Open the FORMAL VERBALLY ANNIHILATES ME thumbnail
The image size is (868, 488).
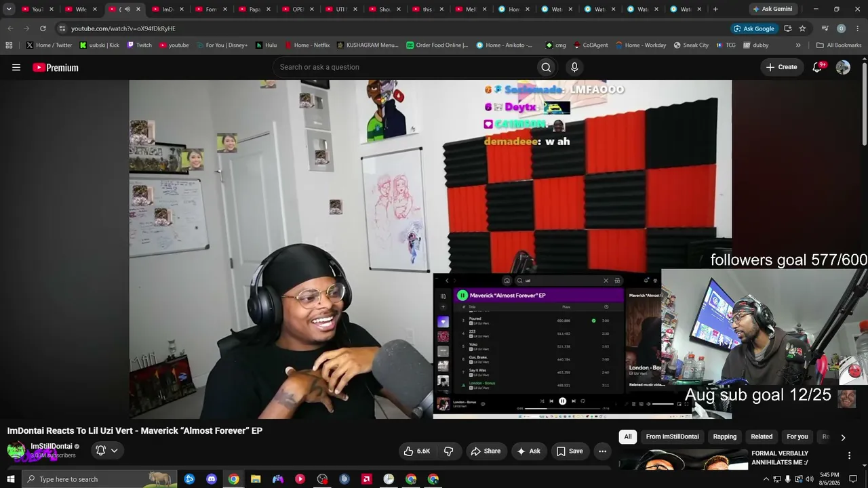point(682,459)
